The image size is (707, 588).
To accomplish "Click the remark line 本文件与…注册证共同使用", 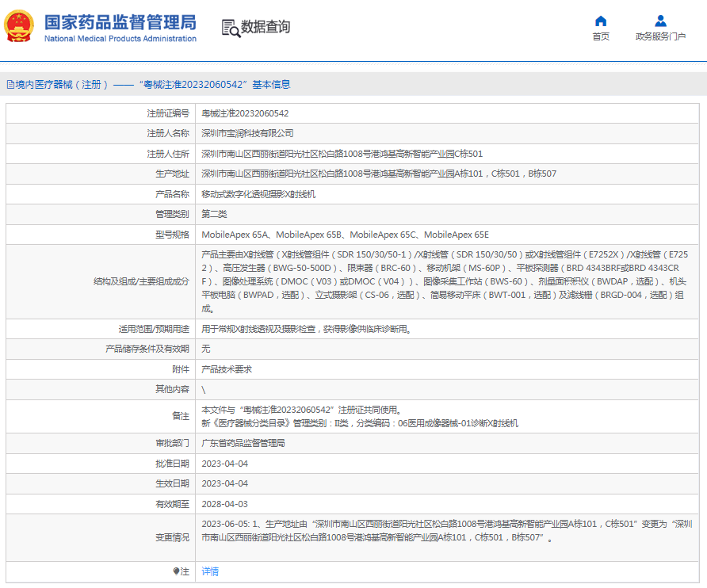I will 302,410.
